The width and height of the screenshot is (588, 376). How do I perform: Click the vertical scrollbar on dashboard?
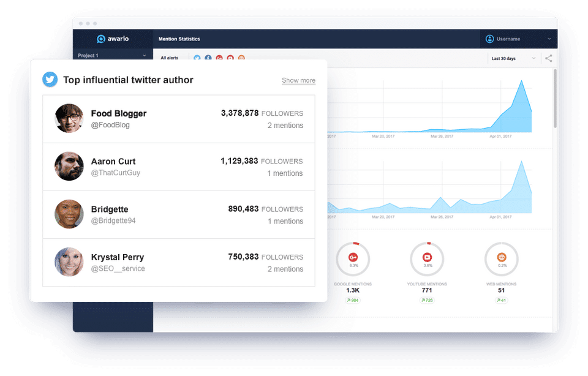click(x=555, y=98)
